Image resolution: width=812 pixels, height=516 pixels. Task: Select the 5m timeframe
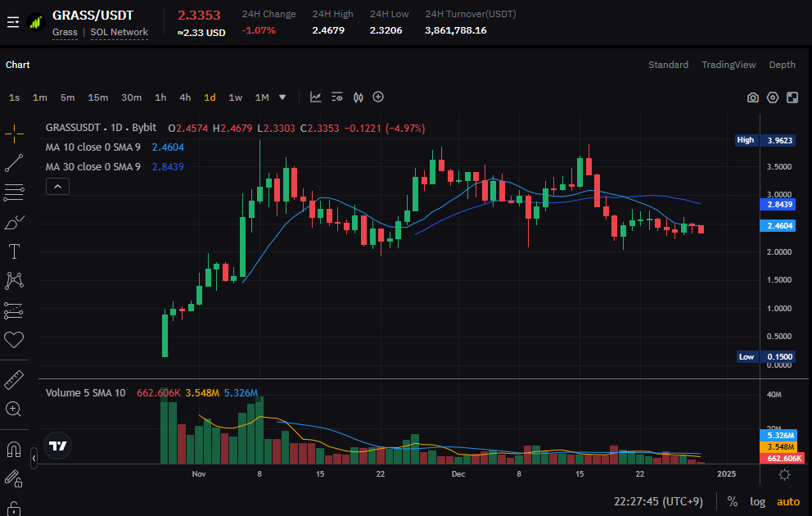[67, 97]
